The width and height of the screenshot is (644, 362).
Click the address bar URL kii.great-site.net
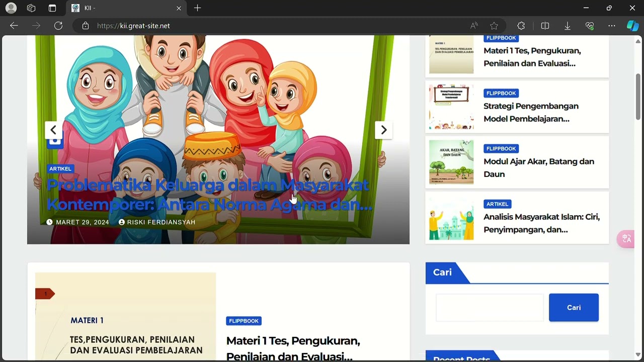133,26
